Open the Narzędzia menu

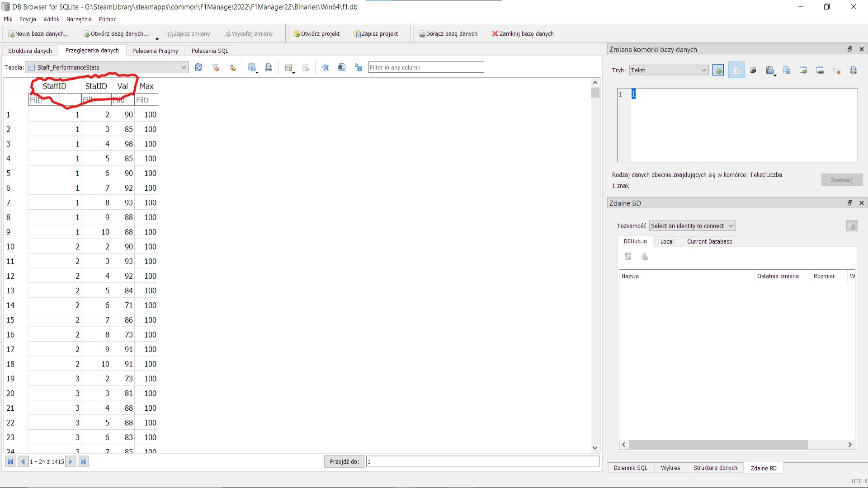click(79, 19)
